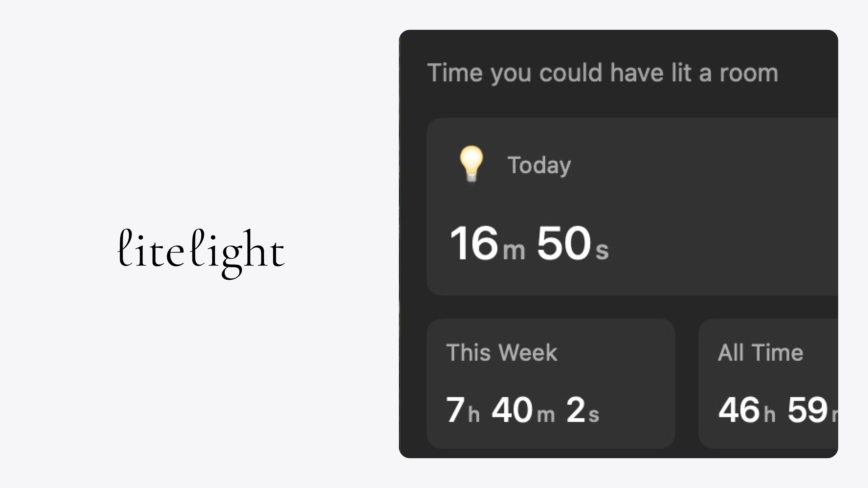868x488 pixels.
Task: Click the 46 hours value under All Time
Action: point(739,410)
